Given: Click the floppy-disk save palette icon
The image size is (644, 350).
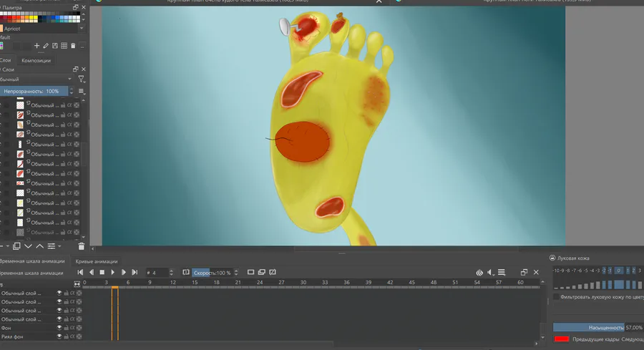Looking at the screenshot, I should (54, 46).
